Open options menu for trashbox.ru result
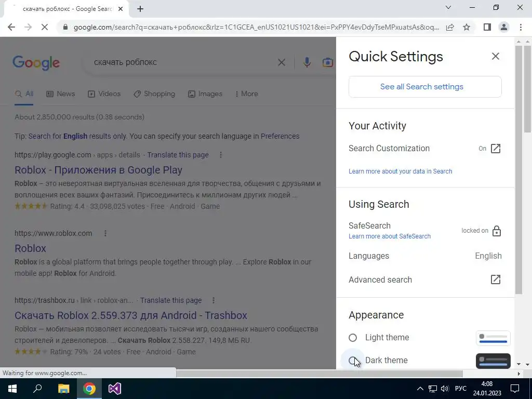 [x=214, y=301]
